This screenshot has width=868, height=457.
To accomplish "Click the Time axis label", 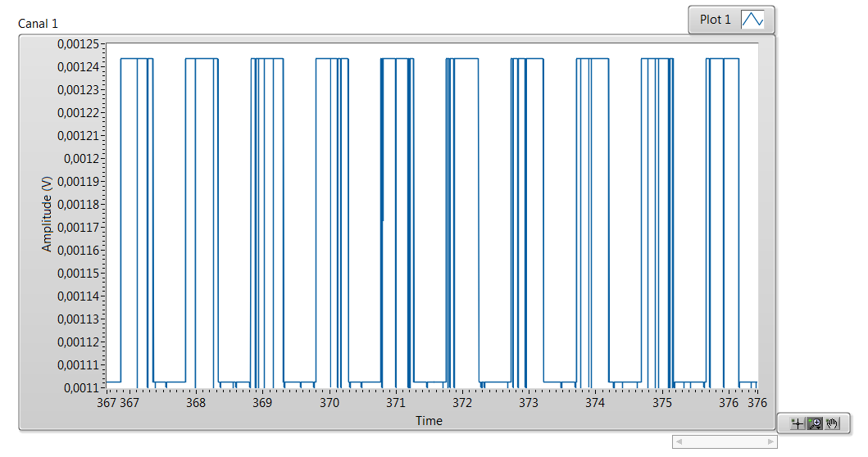I will pyautogui.click(x=429, y=420).
